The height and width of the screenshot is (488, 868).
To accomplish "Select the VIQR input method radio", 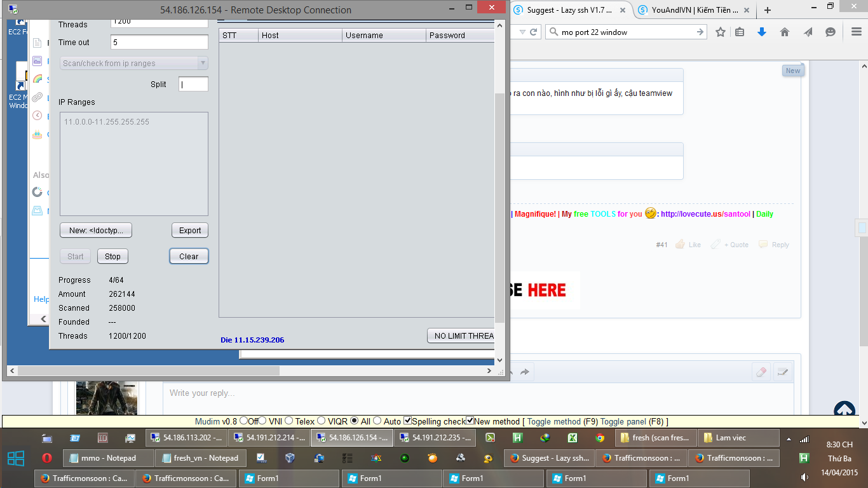I will click(321, 421).
